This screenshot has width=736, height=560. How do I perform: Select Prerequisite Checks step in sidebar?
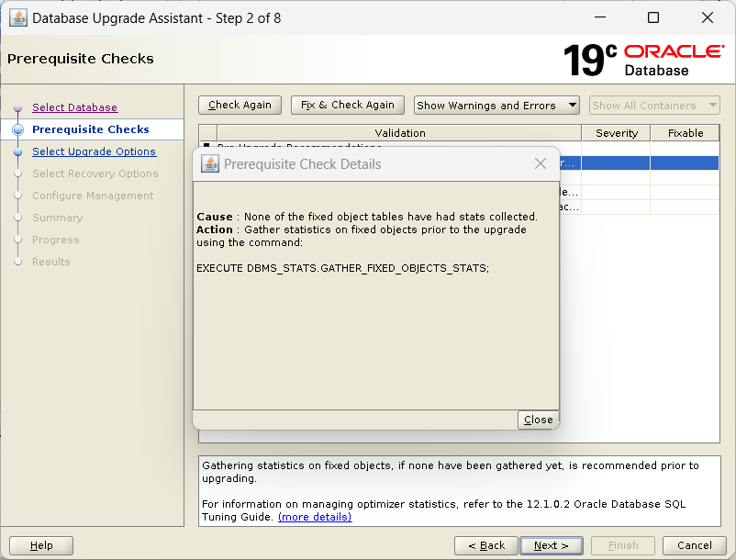coord(91,129)
